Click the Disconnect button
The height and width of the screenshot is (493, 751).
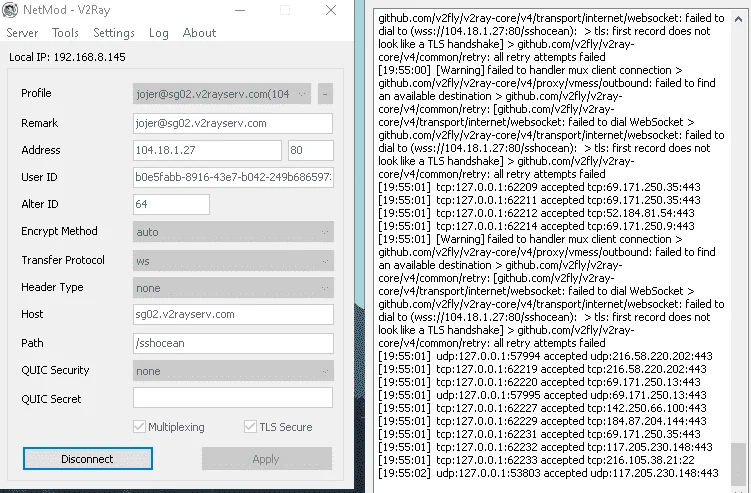[88, 459]
